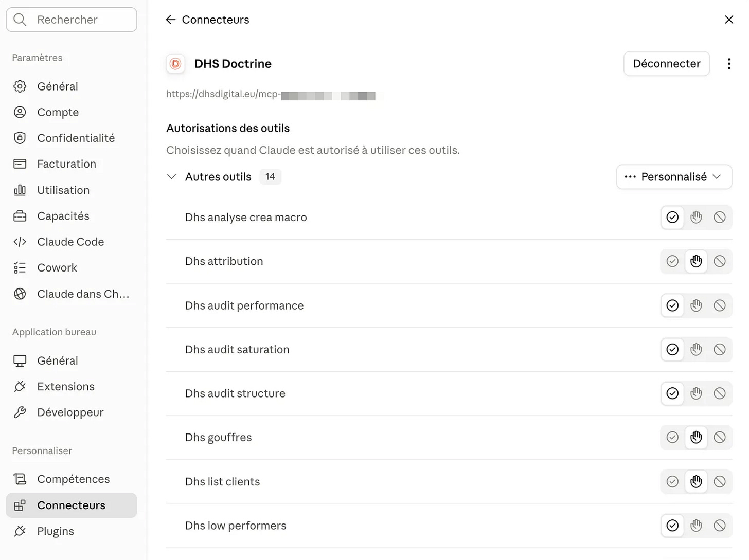
Task: Focus the Rechercher search field
Action: coord(72,20)
